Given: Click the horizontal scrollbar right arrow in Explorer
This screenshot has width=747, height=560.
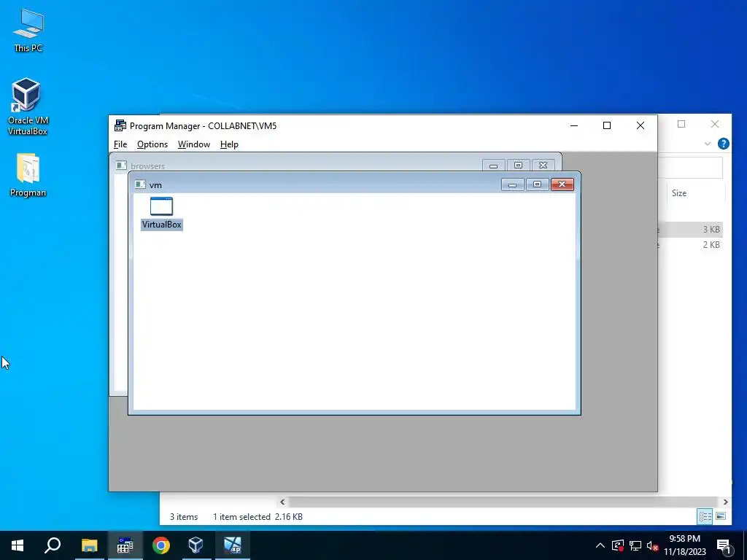Looking at the screenshot, I should coord(726,502).
